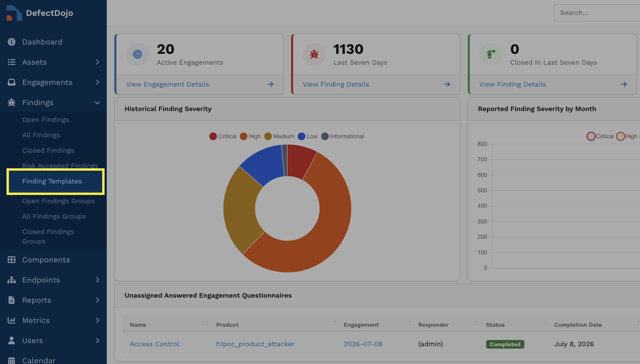Click the Active Engagements bullseye icon
Viewport: 640px width, 364px height.
[x=138, y=54]
